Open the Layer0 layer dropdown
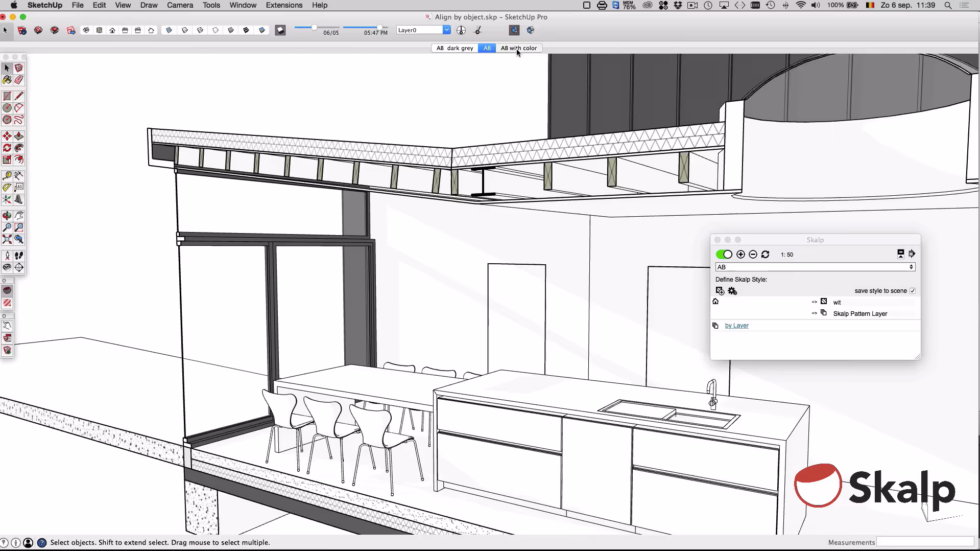The width and height of the screenshot is (980, 551). tap(446, 30)
